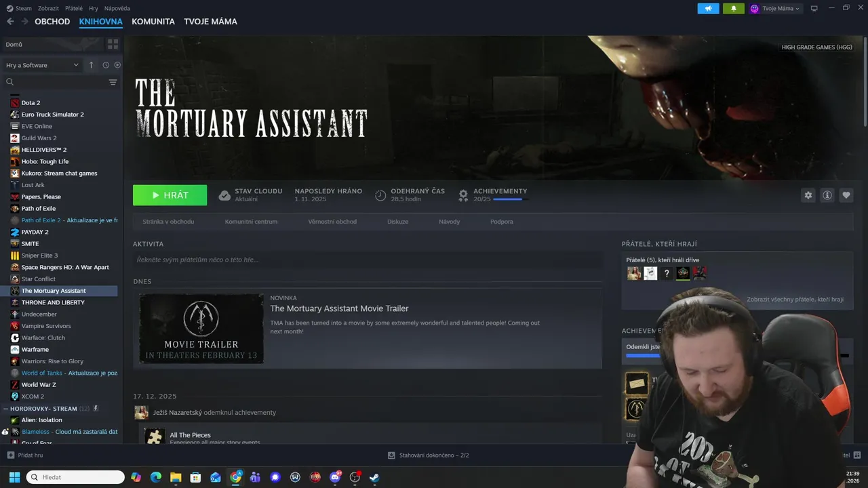
Task: Open the TVOJE MÁMA profile tab
Action: point(210,22)
